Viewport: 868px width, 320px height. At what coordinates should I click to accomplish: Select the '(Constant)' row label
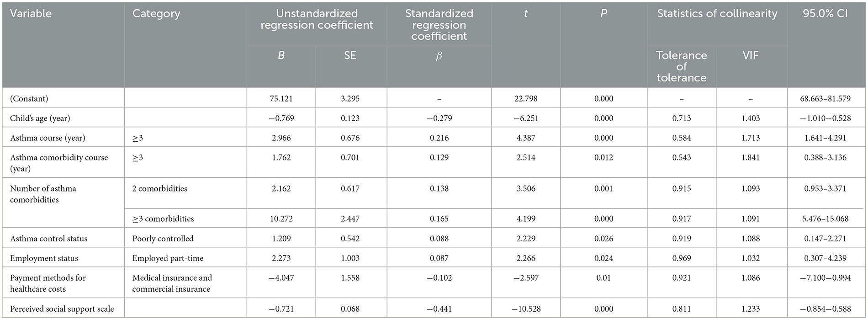click(x=29, y=98)
